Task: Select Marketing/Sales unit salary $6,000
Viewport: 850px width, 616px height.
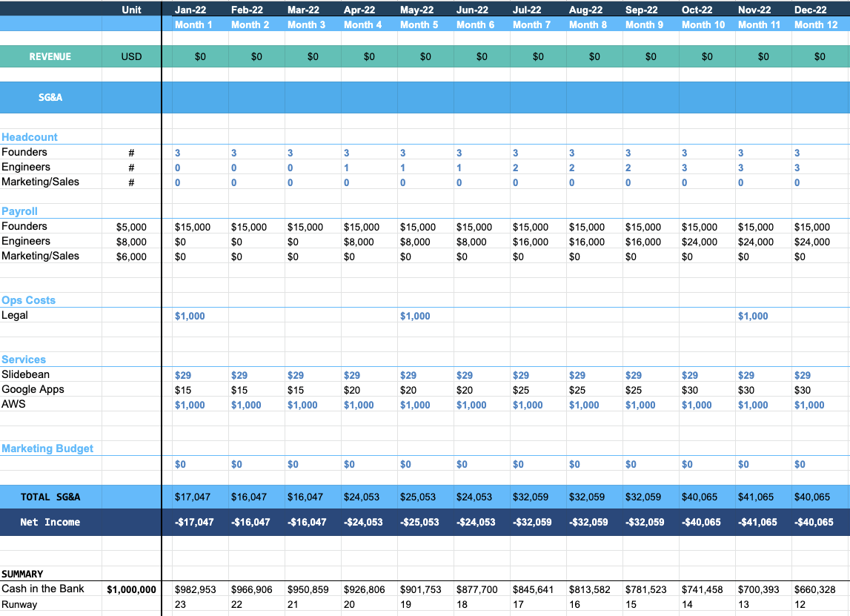Action: (131, 256)
